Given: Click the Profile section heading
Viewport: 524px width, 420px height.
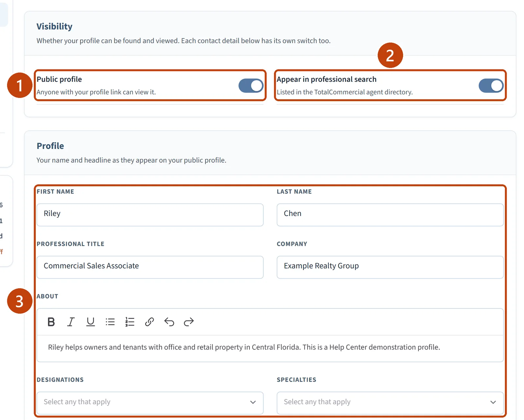Looking at the screenshot, I should (50, 146).
